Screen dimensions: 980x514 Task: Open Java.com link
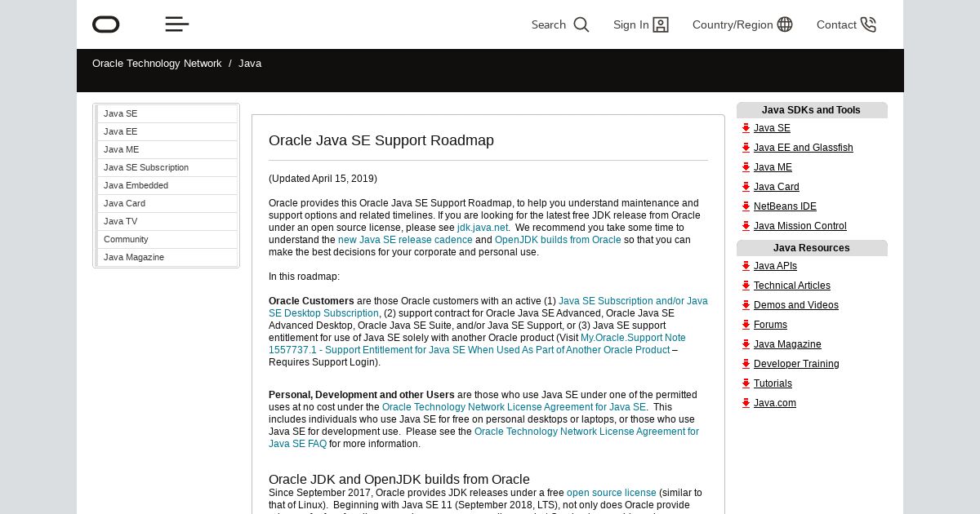coord(775,403)
